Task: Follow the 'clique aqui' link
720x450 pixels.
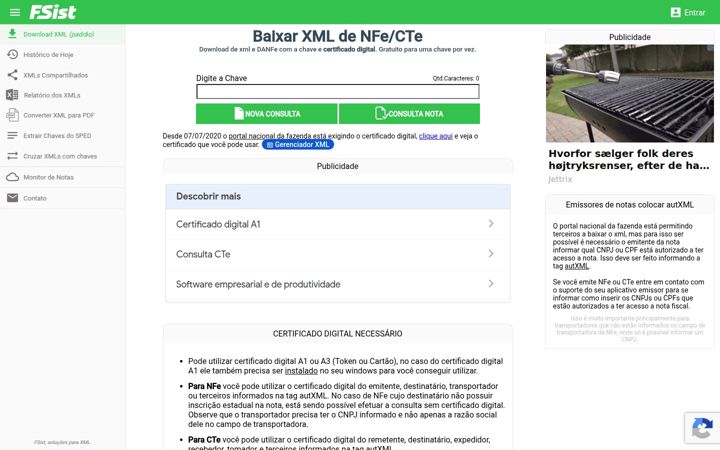Action: point(436,136)
